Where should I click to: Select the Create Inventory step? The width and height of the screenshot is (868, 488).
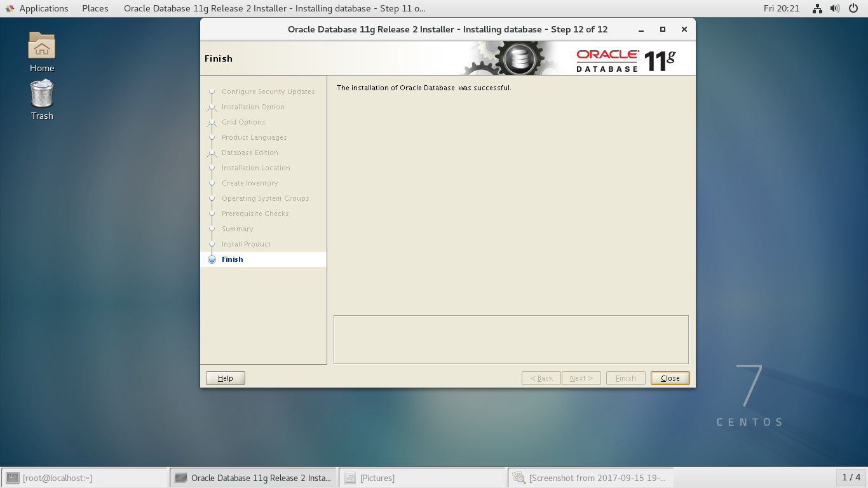point(250,183)
